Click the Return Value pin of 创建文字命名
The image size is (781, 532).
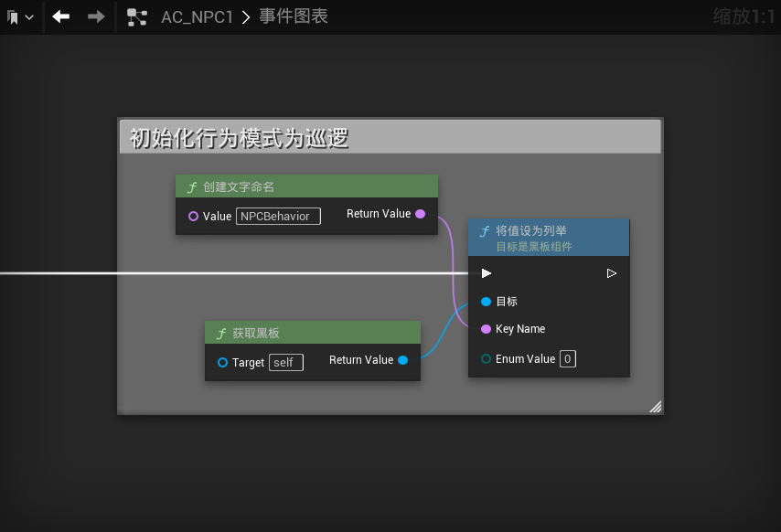[x=421, y=214]
